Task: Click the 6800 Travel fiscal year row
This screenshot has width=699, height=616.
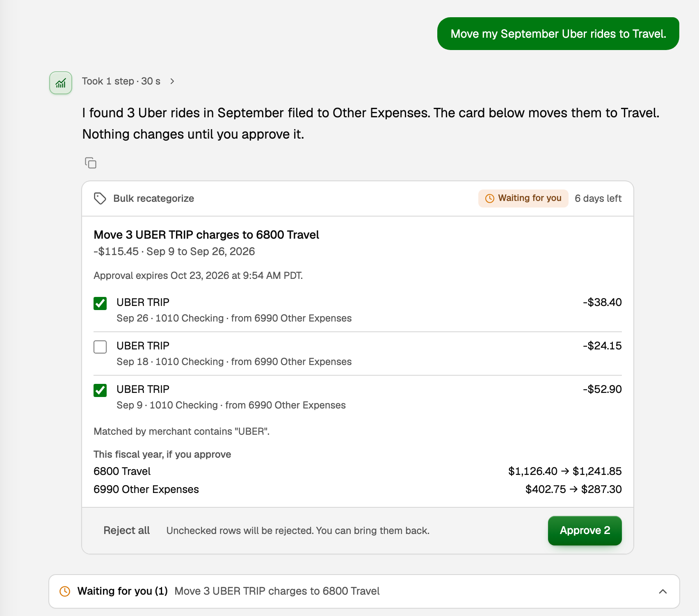Action: point(358,471)
